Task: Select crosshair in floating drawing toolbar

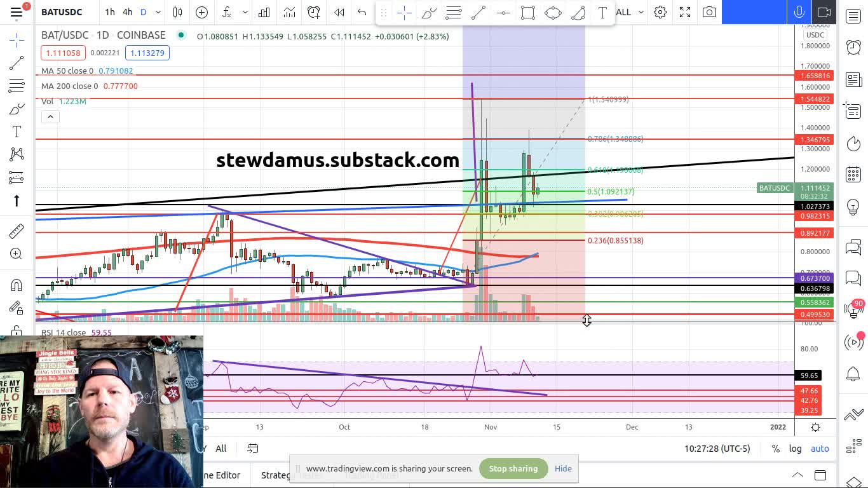Action: click(404, 13)
